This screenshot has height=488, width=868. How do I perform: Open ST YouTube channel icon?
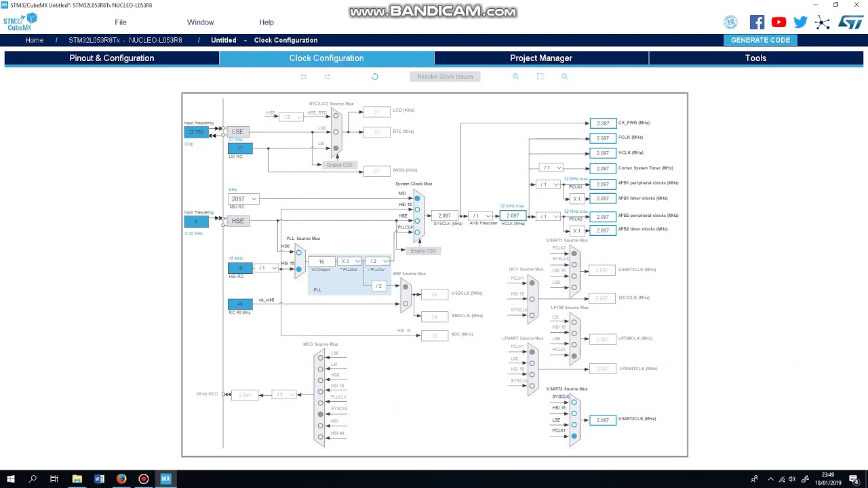point(778,22)
